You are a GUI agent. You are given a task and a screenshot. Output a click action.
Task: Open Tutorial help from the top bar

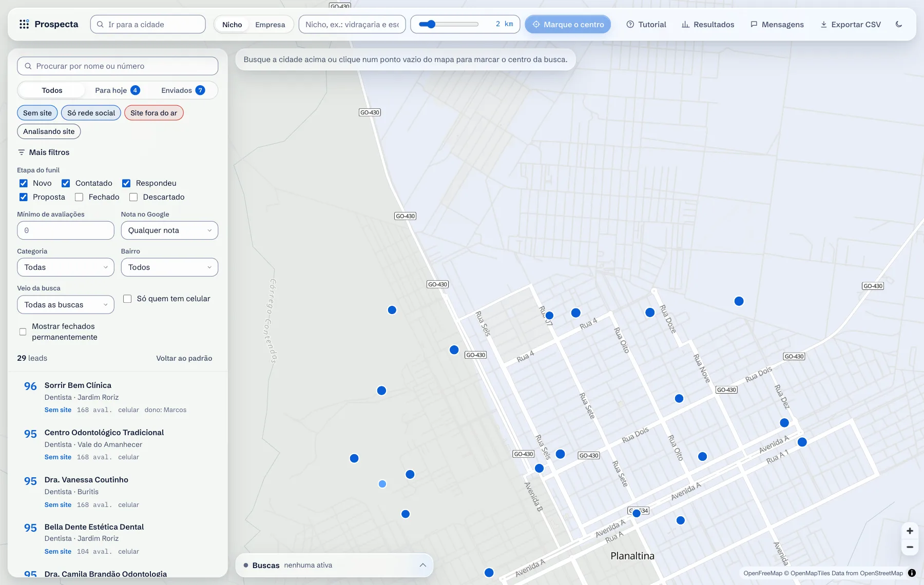646,24
